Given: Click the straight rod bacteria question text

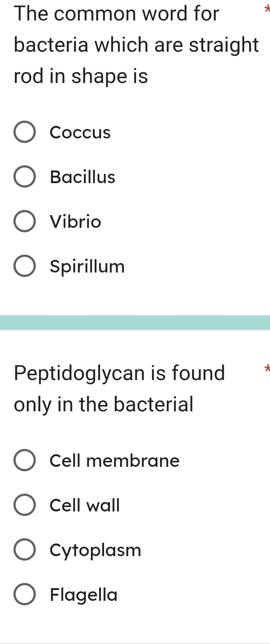Looking at the screenshot, I should point(136,45).
